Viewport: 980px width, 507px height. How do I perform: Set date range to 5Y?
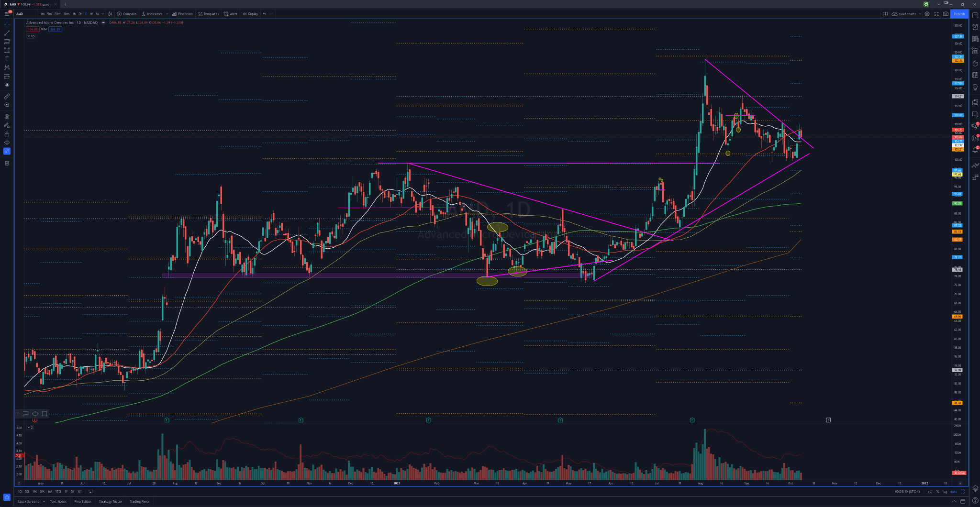(x=73, y=491)
